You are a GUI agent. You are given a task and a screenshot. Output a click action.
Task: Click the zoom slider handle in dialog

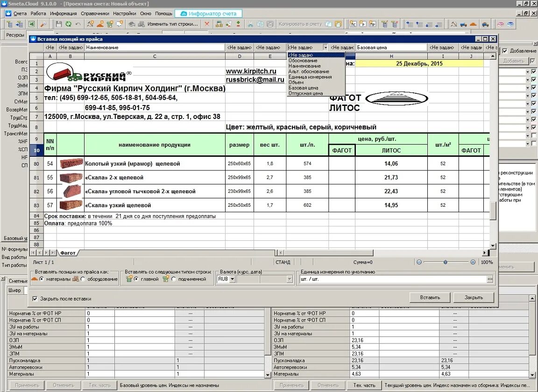445,262
